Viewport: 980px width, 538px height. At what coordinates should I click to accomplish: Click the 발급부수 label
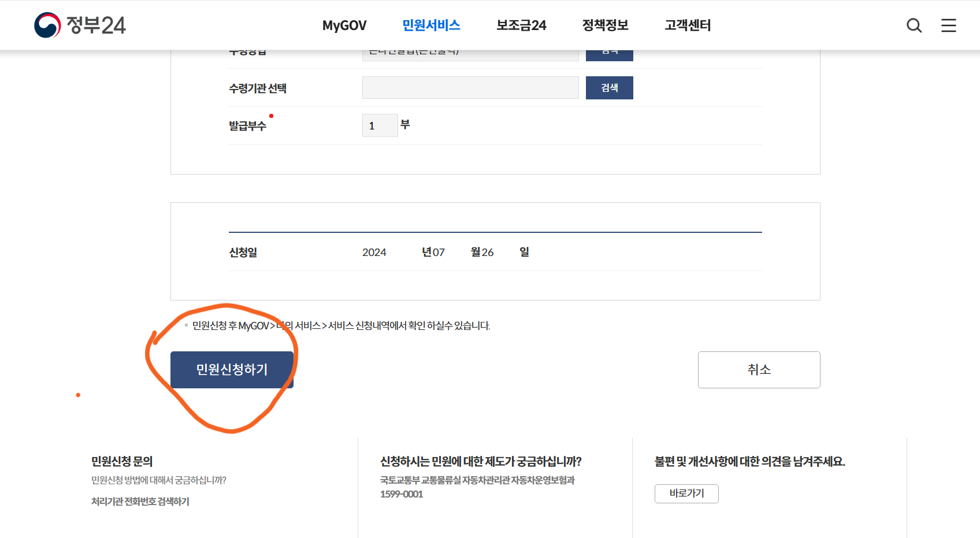248,126
